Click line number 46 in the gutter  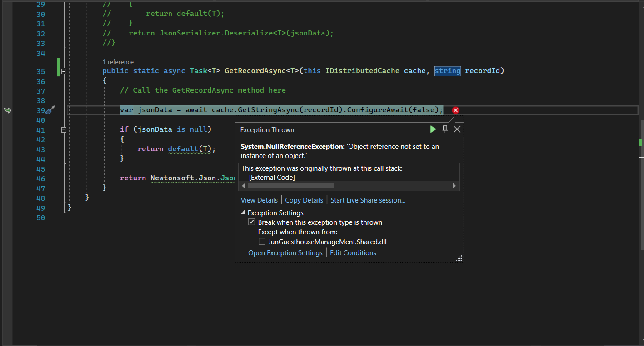(40, 179)
